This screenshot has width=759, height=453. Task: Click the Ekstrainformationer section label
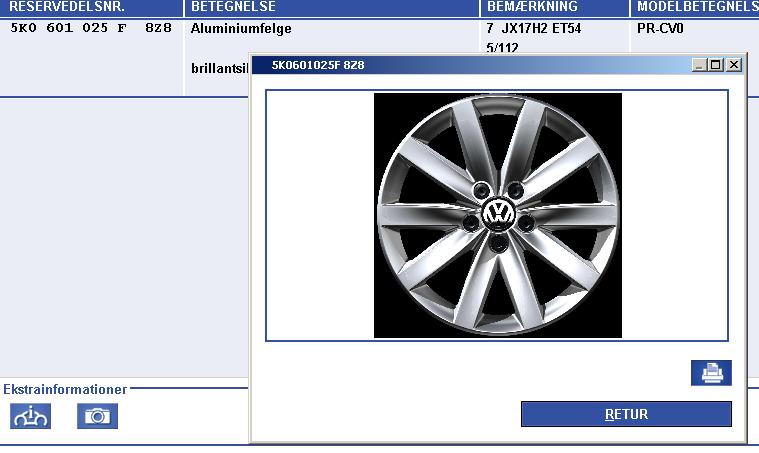(x=65, y=389)
